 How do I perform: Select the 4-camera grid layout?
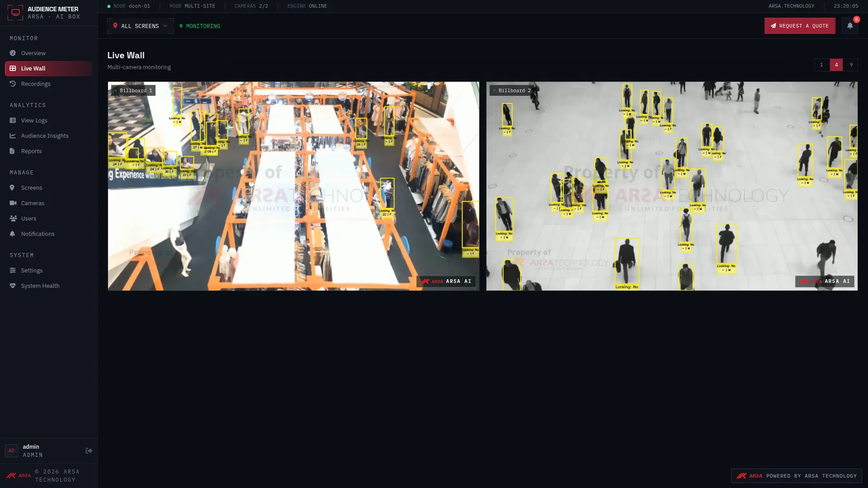[x=836, y=65]
